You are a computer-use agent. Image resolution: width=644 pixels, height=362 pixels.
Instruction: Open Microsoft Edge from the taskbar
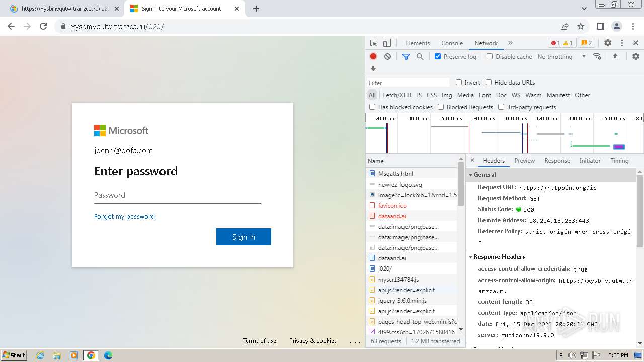(x=108, y=355)
